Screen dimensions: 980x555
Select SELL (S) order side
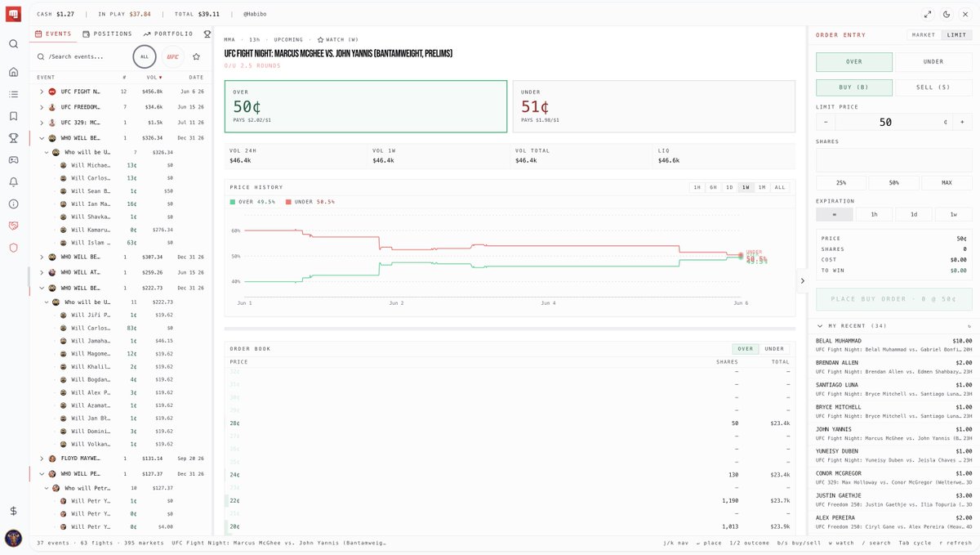[x=933, y=87]
